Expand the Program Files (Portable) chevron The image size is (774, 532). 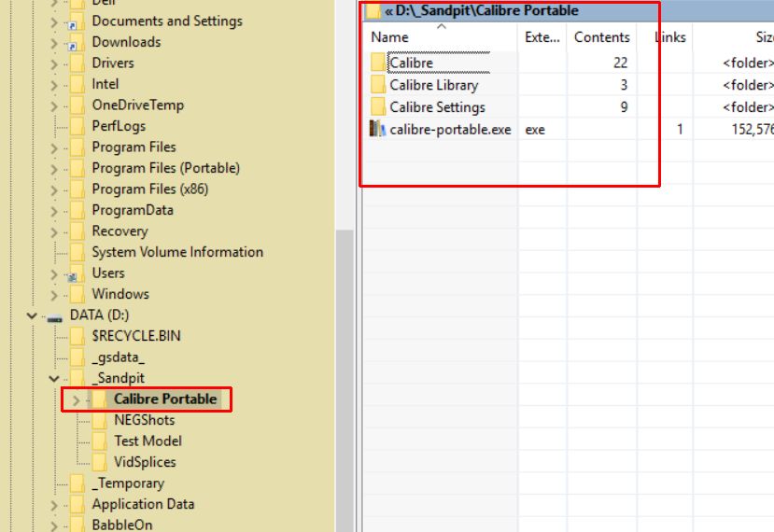pos(54,169)
